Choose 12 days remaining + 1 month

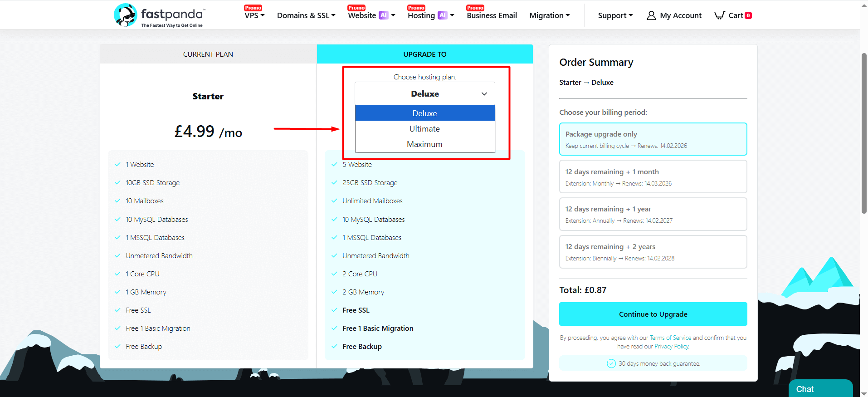click(653, 177)
